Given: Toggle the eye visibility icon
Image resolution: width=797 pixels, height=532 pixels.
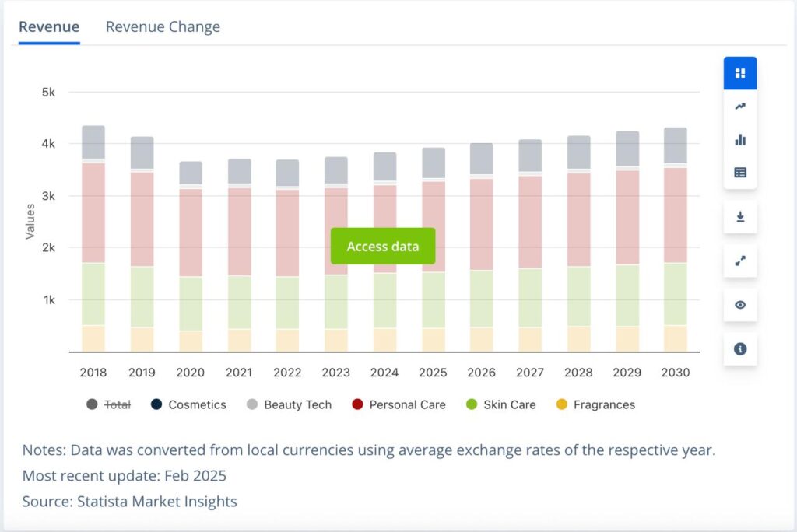Looking at the screenshot, I should tap(739, 305).
